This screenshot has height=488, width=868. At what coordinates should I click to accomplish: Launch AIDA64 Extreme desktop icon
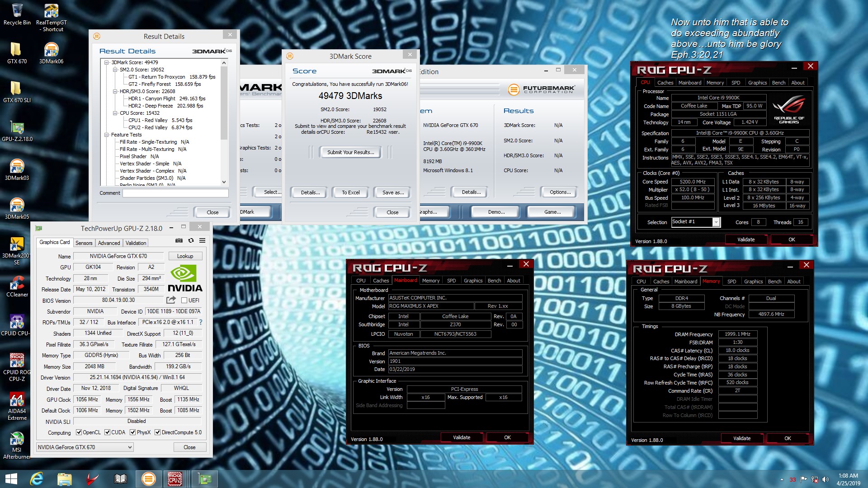click(17, 406)
